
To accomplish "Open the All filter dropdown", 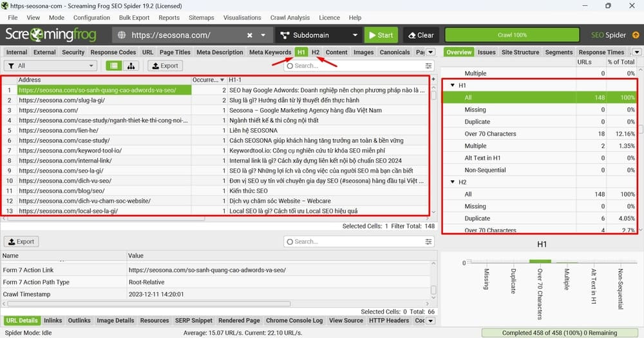I will click(50, 66).
